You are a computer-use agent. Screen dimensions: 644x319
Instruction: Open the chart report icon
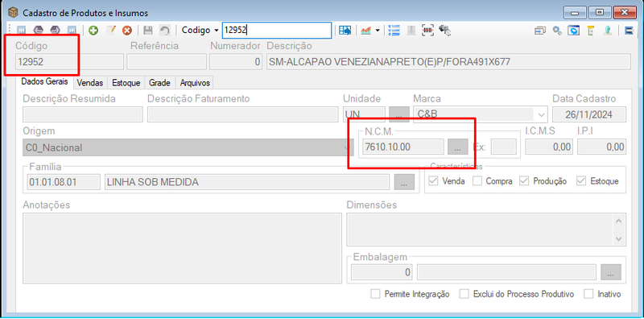tap(366, 30)
